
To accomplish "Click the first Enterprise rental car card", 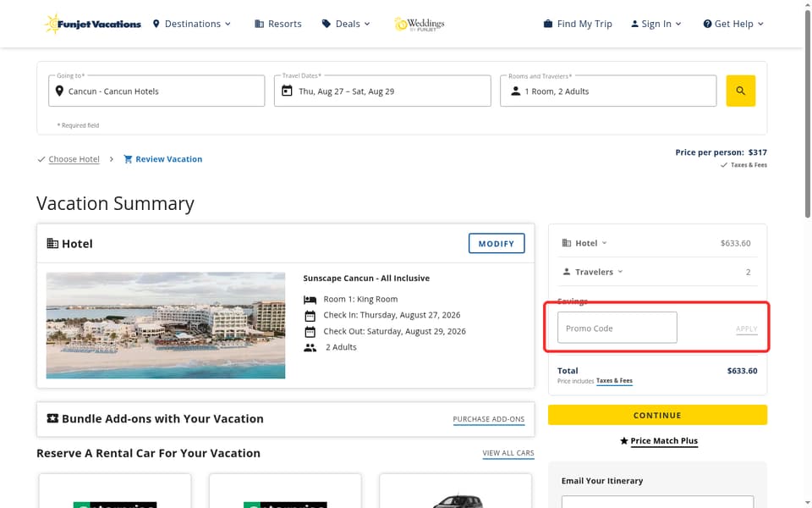I will [x=115, y=491].
